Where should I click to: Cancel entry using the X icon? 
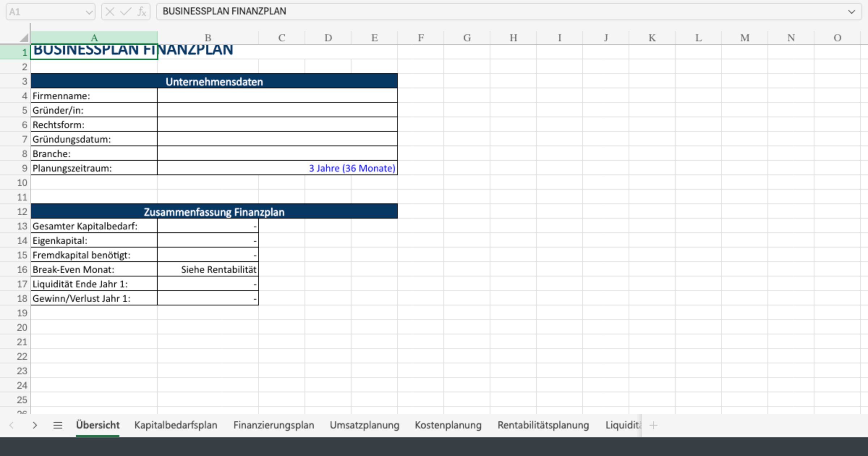pyautogui.click(x=110, y=11)
